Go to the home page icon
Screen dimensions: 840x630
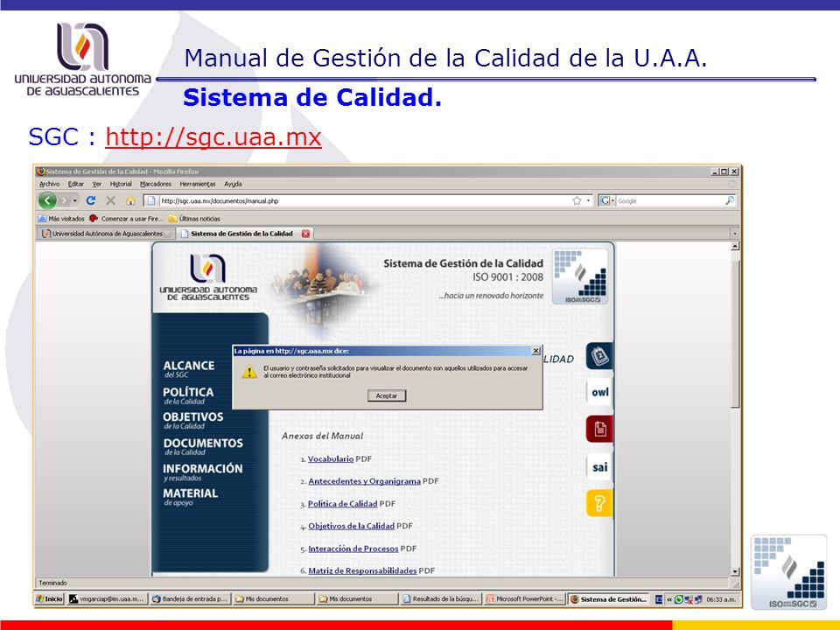130,201
